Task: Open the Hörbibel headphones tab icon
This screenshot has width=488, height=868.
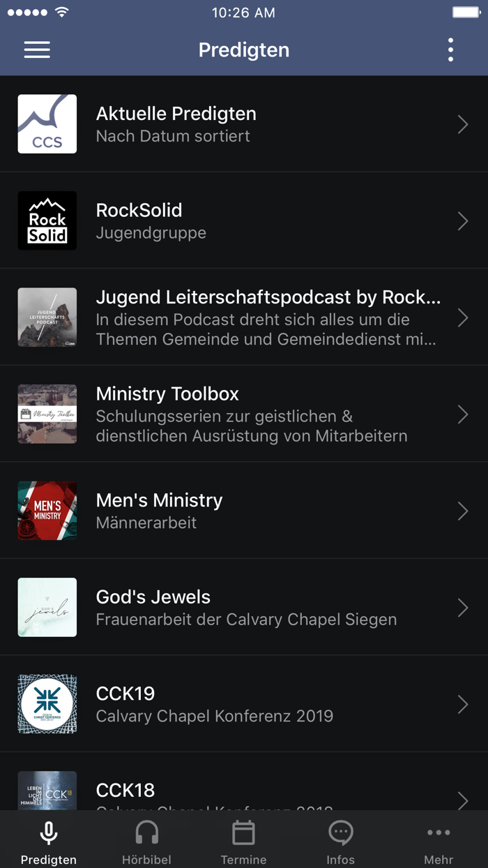Action: [x=146, y=832]
